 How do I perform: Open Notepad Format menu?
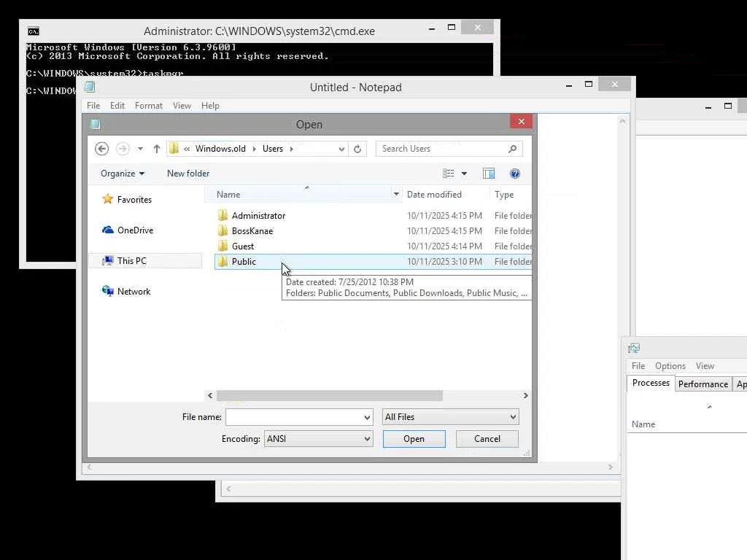pos(149,106)
